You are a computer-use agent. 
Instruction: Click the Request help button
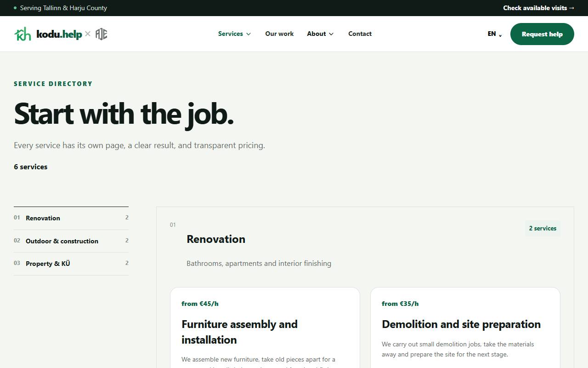542,34
